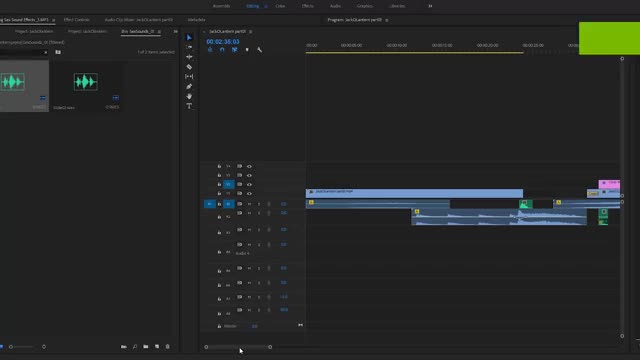Click the Master track volume value
Image resolution: width=640 pixels, height=360 pixels.
tap(254, 326)
